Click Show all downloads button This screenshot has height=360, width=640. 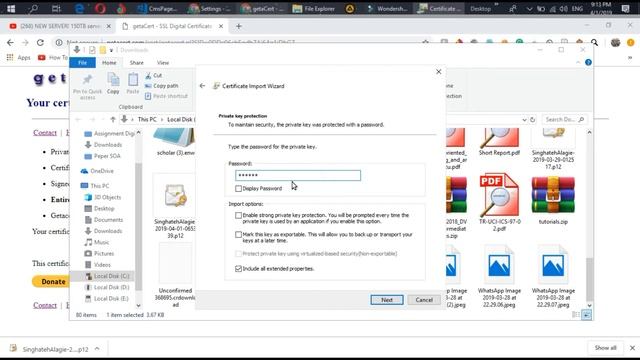(x=605, y=348)
